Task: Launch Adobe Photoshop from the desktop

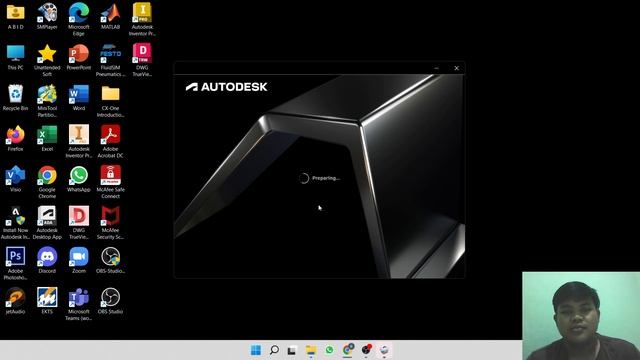Action: pyautogui.click(x=16, y=263)
